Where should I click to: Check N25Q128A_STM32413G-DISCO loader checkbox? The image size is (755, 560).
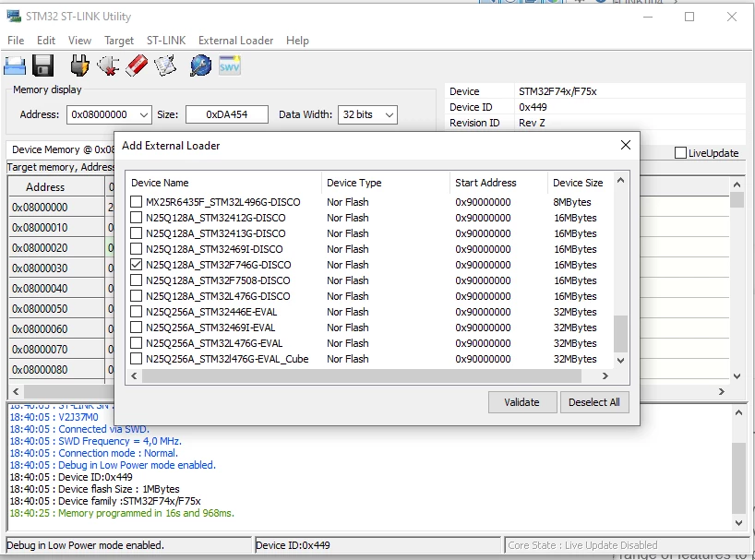137,233
